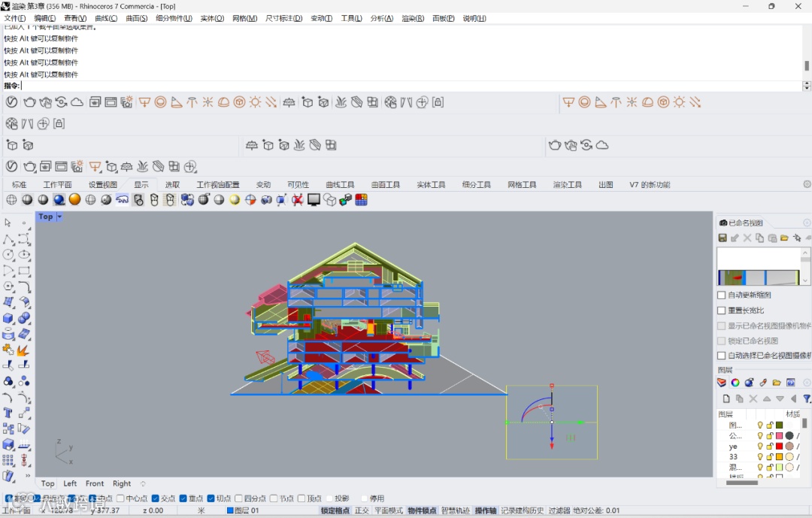This screenshot has height=518, width=812.
Task: Open the 文件(F) menu
Action: tap(14, 18)
